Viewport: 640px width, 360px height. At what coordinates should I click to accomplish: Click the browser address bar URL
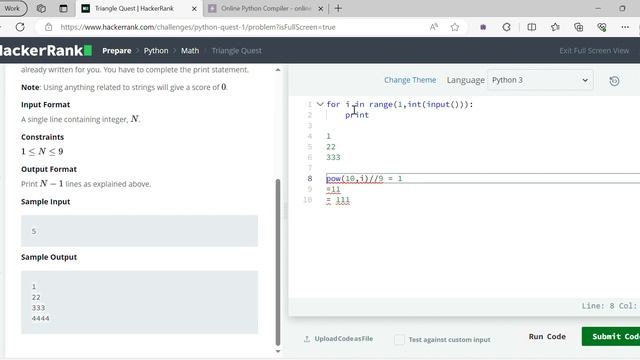click(198, 27)
